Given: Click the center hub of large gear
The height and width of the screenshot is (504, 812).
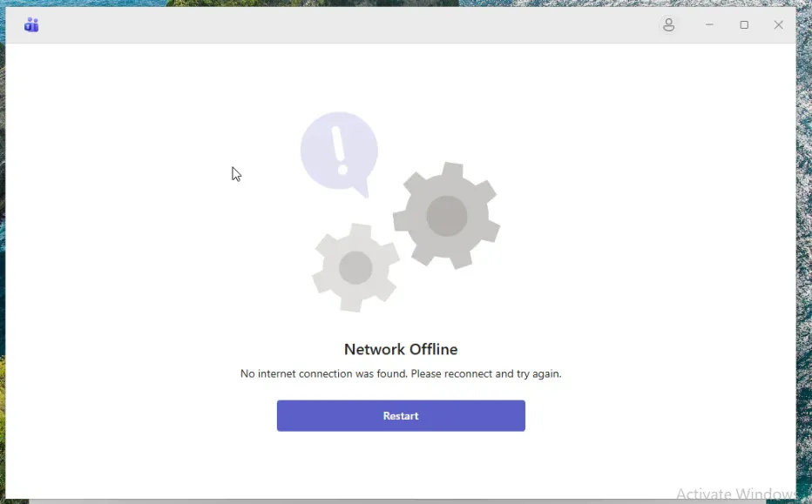Looking at the screenshot, I should pyautogui.click(x=447, y=216).
